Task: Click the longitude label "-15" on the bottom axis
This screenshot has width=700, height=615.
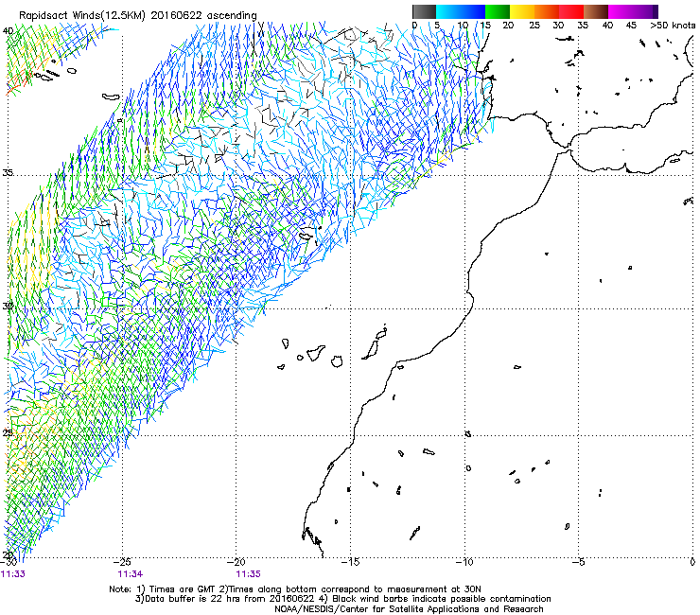Action: [350, 562]
